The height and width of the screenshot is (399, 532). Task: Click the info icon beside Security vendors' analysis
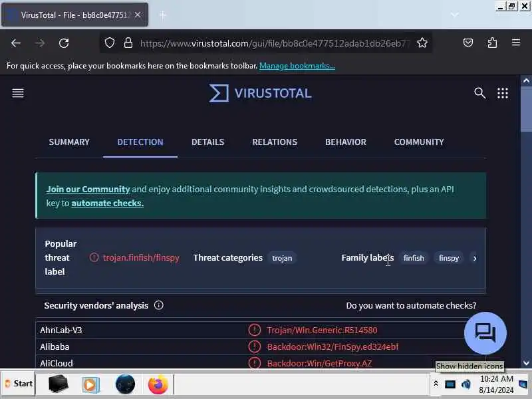pyautogui.click(x=159, y=305)
